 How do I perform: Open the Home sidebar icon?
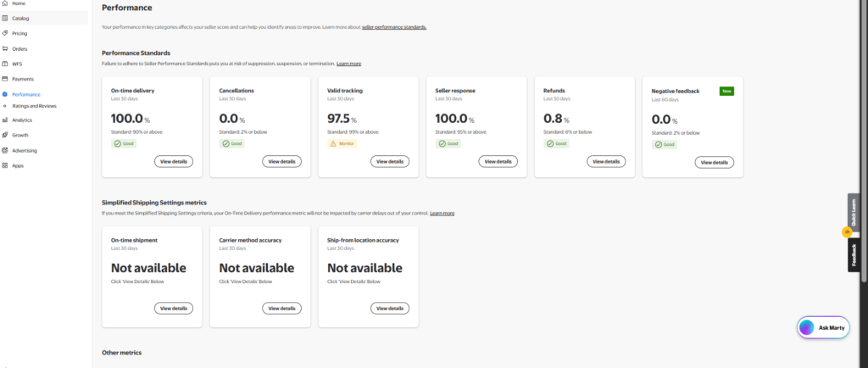pos(5,3)
